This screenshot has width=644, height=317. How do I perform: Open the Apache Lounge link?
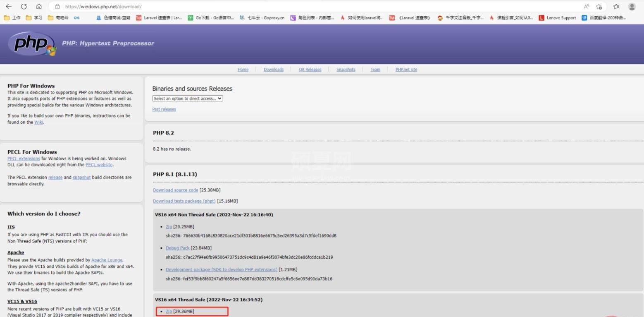[x=107, y=260]
